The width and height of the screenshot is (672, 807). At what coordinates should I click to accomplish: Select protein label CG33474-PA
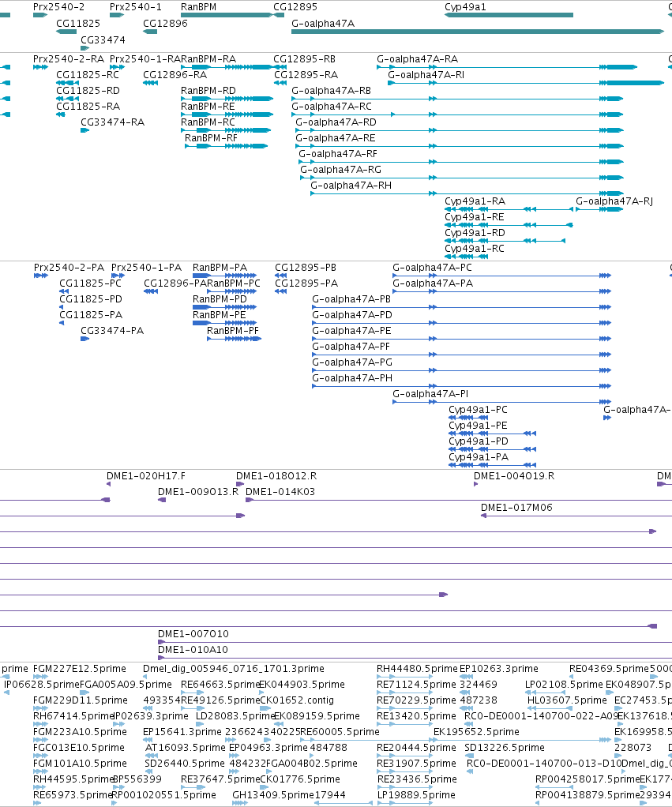pyautogui.click(x=112, y=330)
